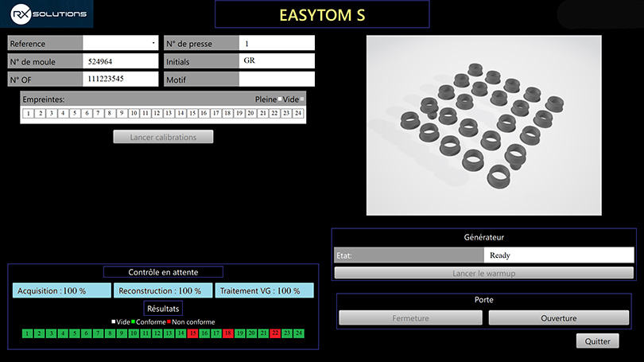Toggle Empreintes cavity box 5
Image resolution: width=644 pixels, height=362 pixels.
(75, 113)
